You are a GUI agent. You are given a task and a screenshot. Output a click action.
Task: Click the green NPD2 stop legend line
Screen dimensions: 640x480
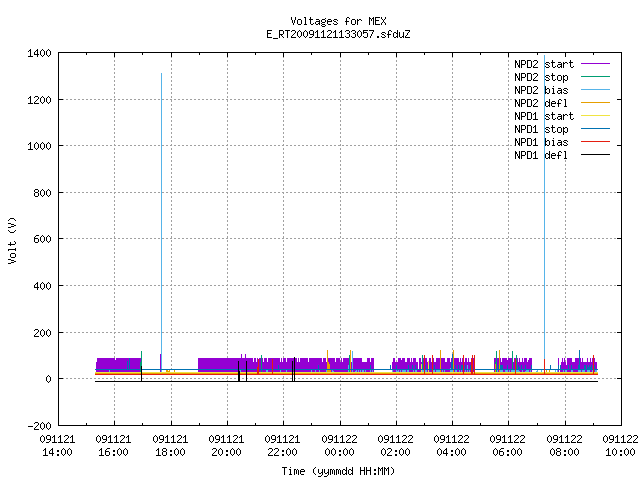596,77
